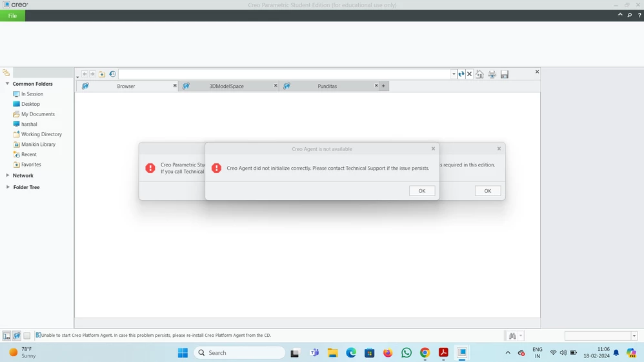Expand the Folder Tree section

click(x=7, y=187)
